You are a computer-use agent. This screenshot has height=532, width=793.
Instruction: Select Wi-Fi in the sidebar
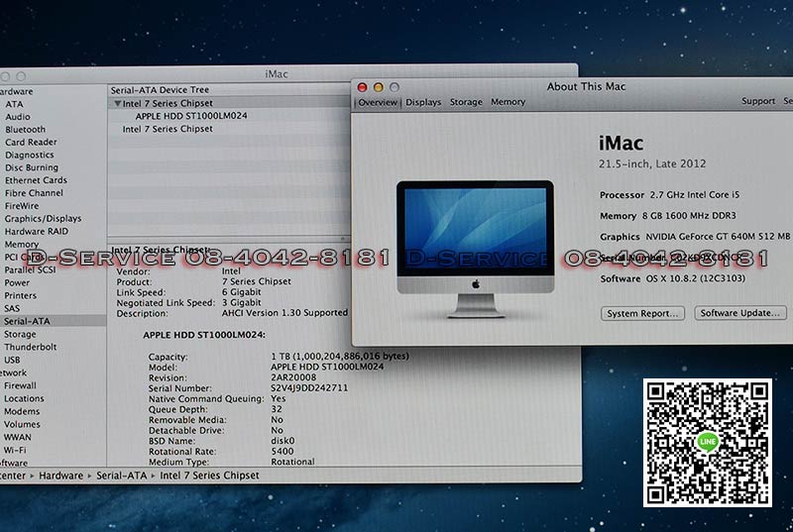[15, 450]
